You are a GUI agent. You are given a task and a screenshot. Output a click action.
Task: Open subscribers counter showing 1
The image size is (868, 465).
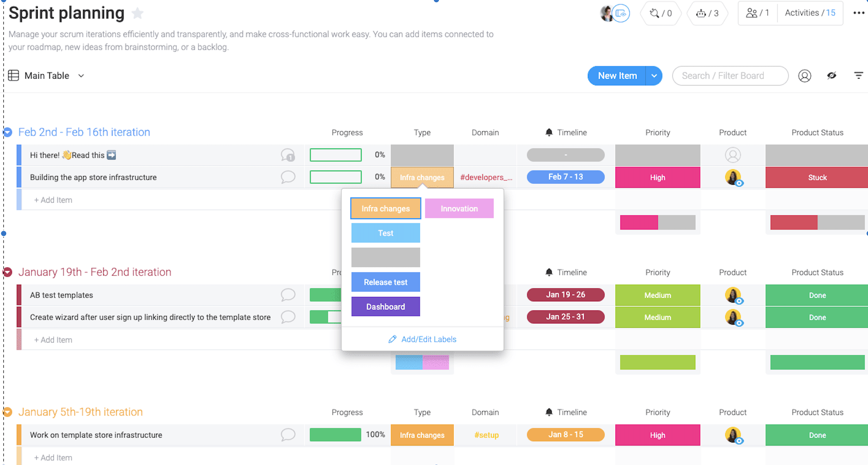[758, 13]
